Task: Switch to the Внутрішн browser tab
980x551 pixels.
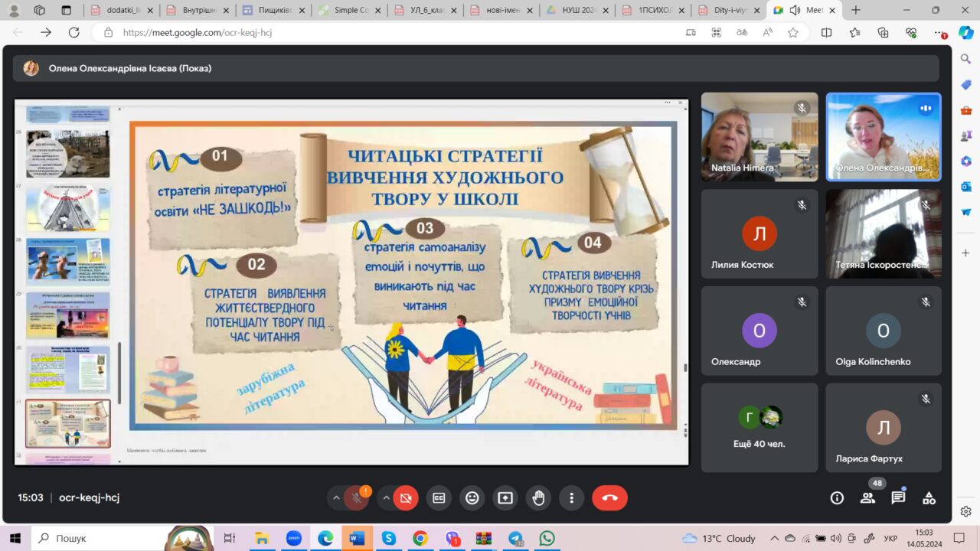Action: tap(198, 10)
